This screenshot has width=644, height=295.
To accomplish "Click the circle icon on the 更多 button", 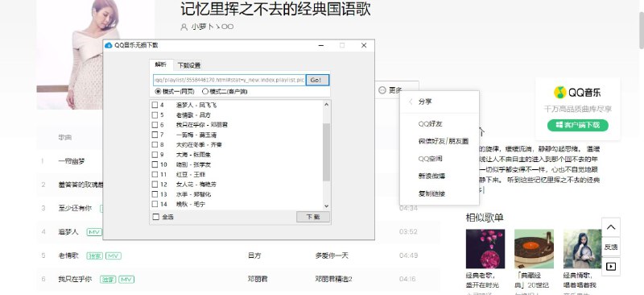I will (x=382, y=90).
